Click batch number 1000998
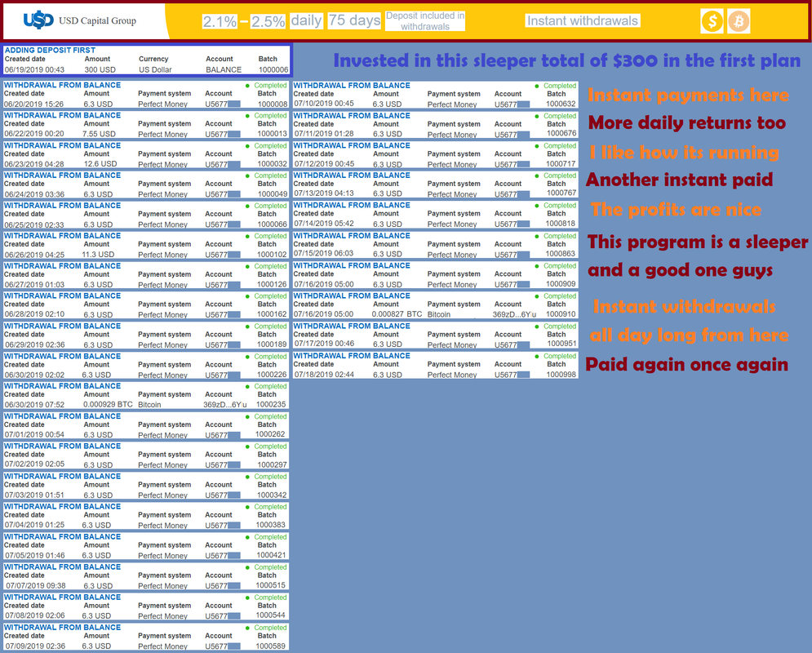Viewport: 812px width, 653px height. 561,375
